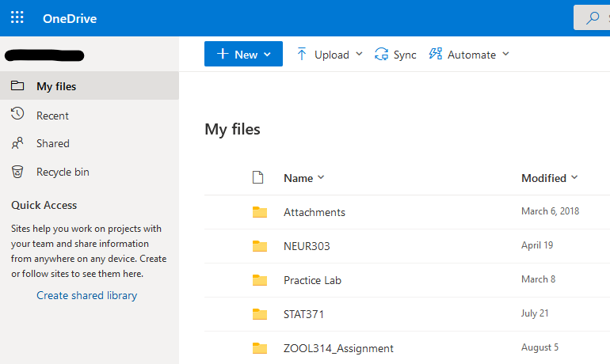Viewport: 610px width, 364px height.
Task: Click the file type column icon
Action: (257, 178)
